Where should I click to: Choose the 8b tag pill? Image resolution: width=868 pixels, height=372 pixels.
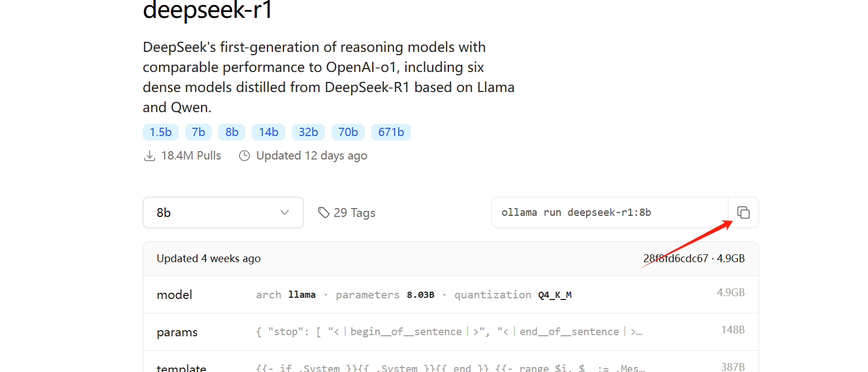[232, 132]
